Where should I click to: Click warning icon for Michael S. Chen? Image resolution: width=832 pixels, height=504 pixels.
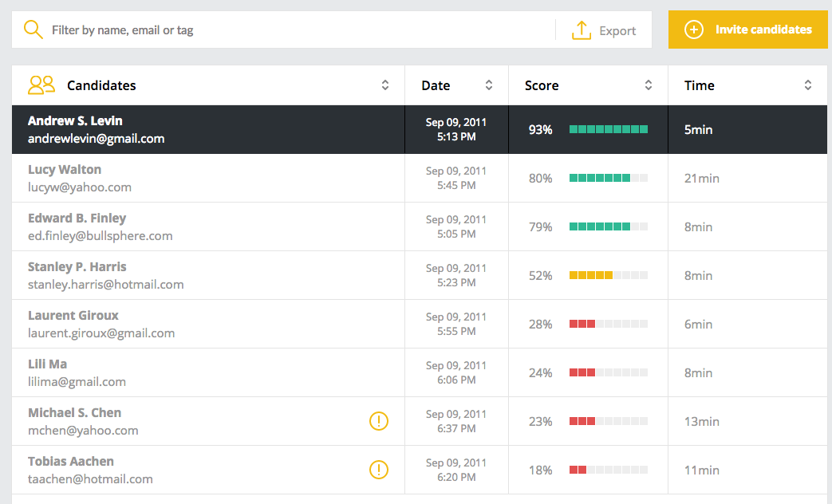coord(379,421)
